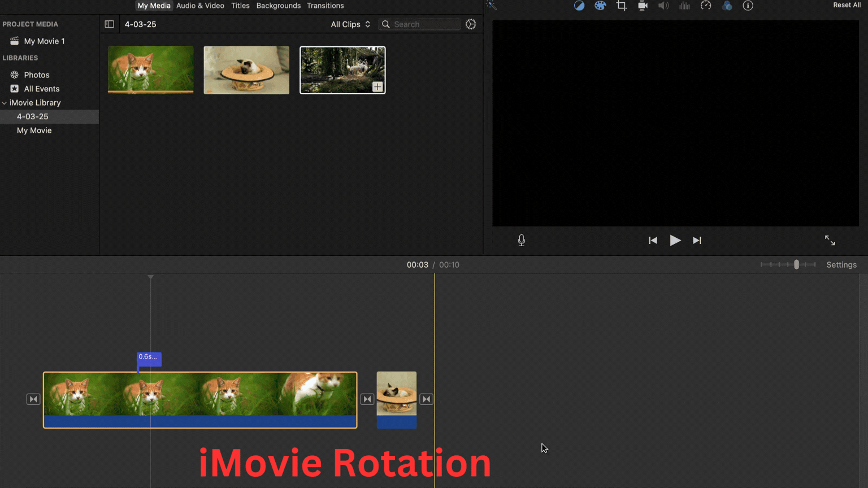
Task: Open the browser gear settings menu
Action: point(471,24)
